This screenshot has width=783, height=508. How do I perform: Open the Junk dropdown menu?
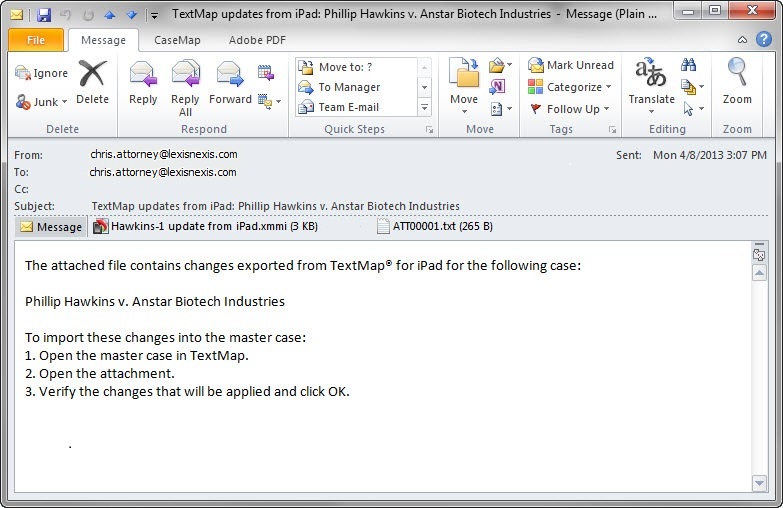(41, 102)
